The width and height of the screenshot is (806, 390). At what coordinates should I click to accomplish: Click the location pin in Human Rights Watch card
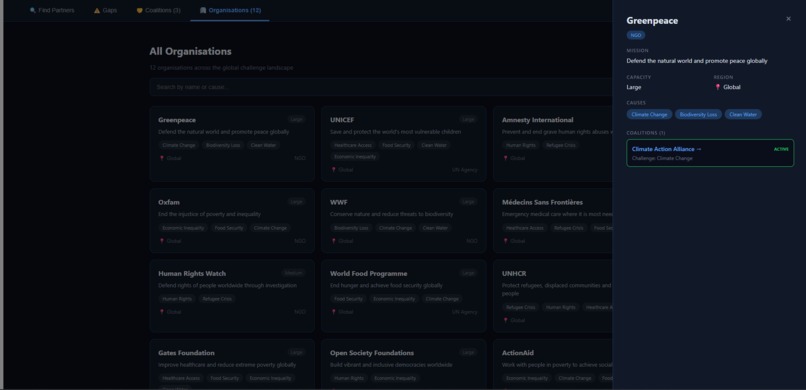[161, 312]
